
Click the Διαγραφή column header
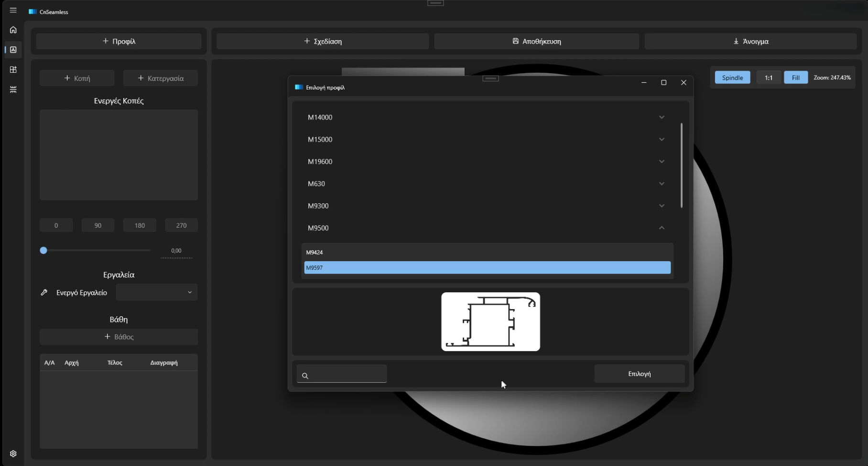[164, 363]
